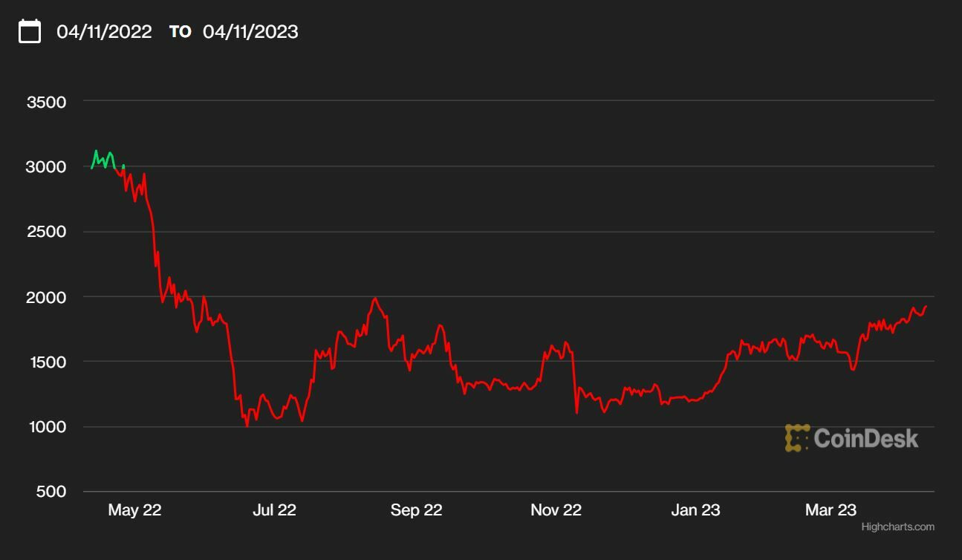Click the 1000 y-axis label
This screenshot has width=962, height=560.
point(46,427)
